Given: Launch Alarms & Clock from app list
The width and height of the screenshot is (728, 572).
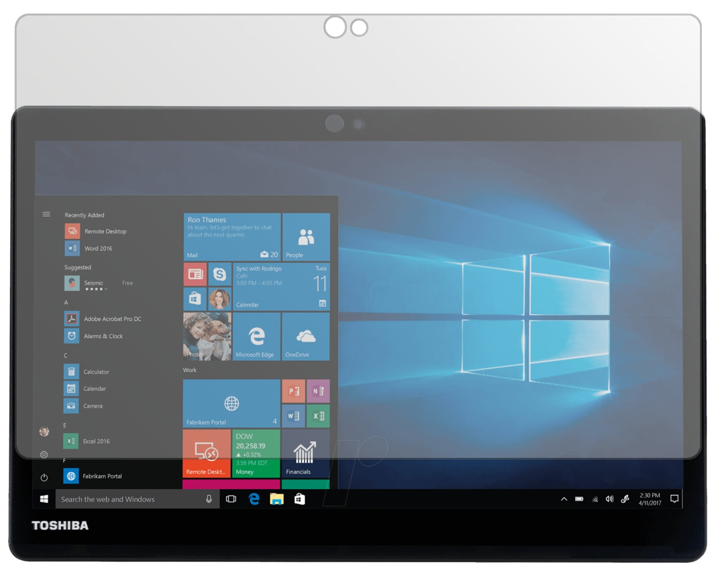Looking at the screenshot, I should [x=94, y=336].
